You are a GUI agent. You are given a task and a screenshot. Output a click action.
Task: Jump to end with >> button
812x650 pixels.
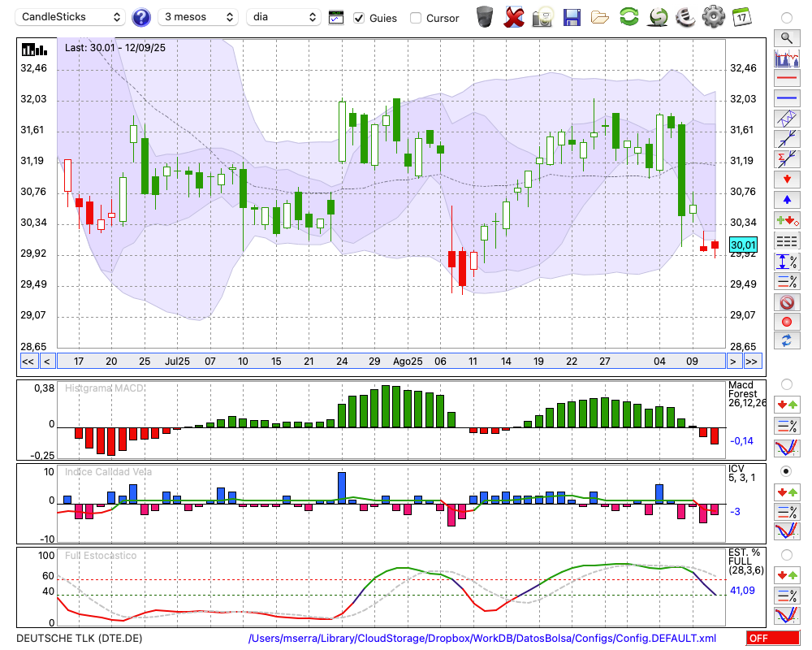[753, 362]
